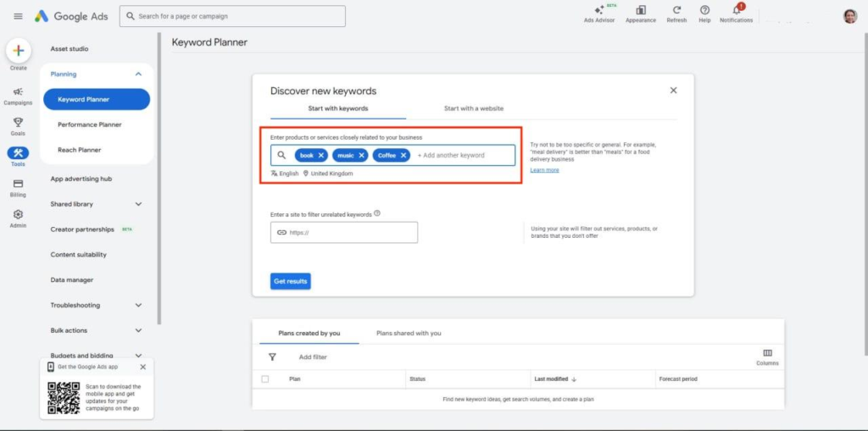Image resolution: width=868 pixels, height=431 pixels.
Task: Expand Budgets and bidding section
Action: coord(138,356)
